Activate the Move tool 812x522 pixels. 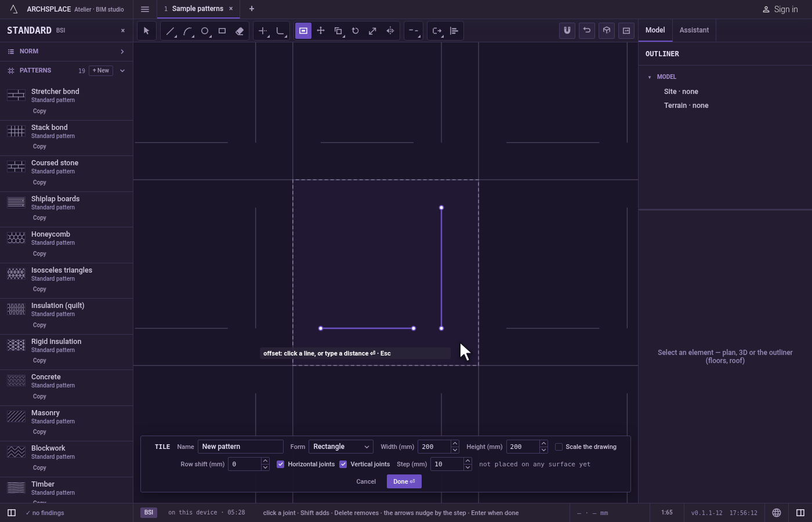pos(321,31)
